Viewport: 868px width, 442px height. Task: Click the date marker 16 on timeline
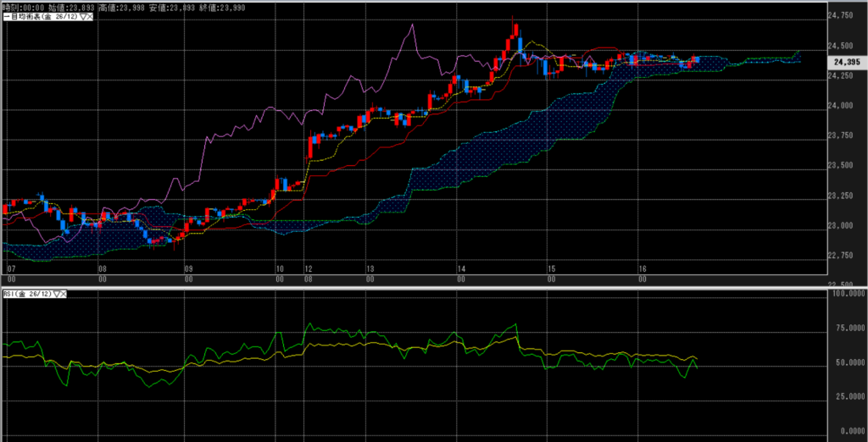click(x=643, y=268)
